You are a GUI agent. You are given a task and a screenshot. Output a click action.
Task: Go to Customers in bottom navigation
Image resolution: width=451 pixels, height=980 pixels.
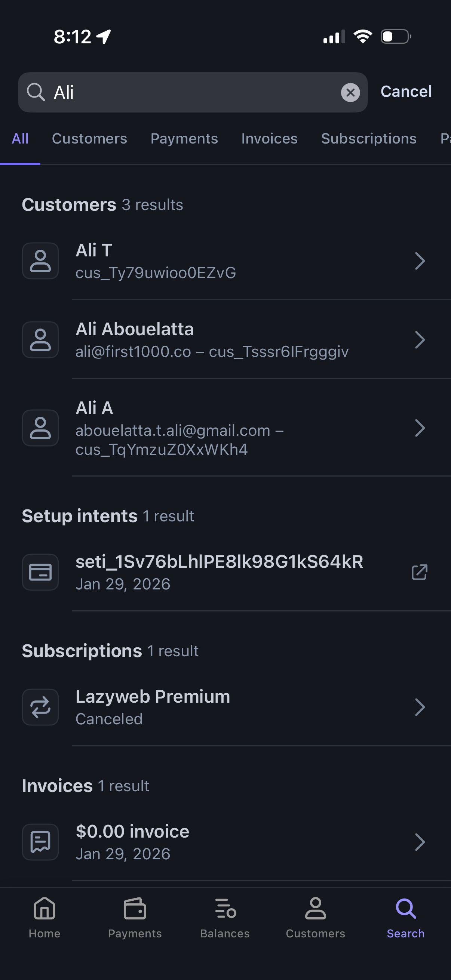316,909
